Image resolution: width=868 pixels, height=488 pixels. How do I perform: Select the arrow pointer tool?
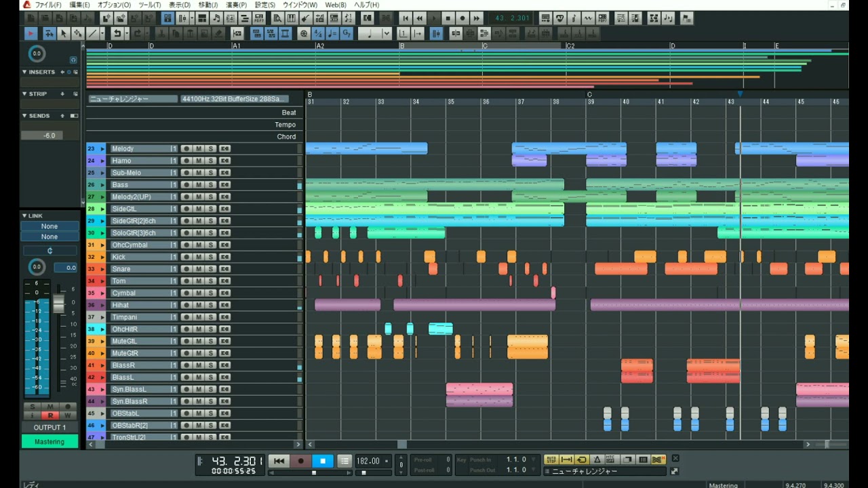tap(64, 33)
